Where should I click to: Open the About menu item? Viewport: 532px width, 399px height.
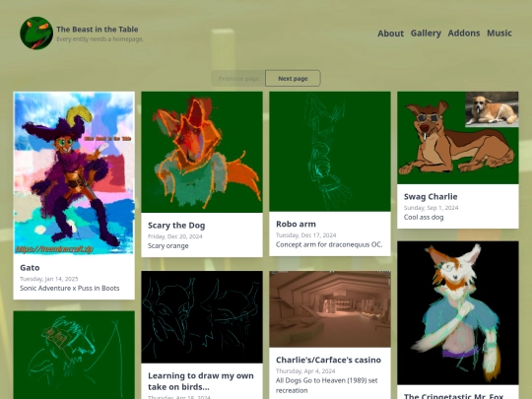pyautogui.click(x=390, y=33)
